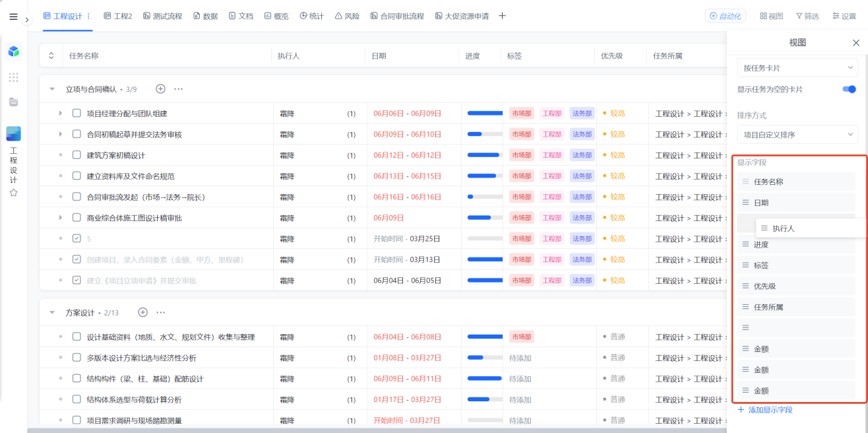868x433 pixels.
Task: Open the hamburger menu icon
Action: [x=13, y=17]
